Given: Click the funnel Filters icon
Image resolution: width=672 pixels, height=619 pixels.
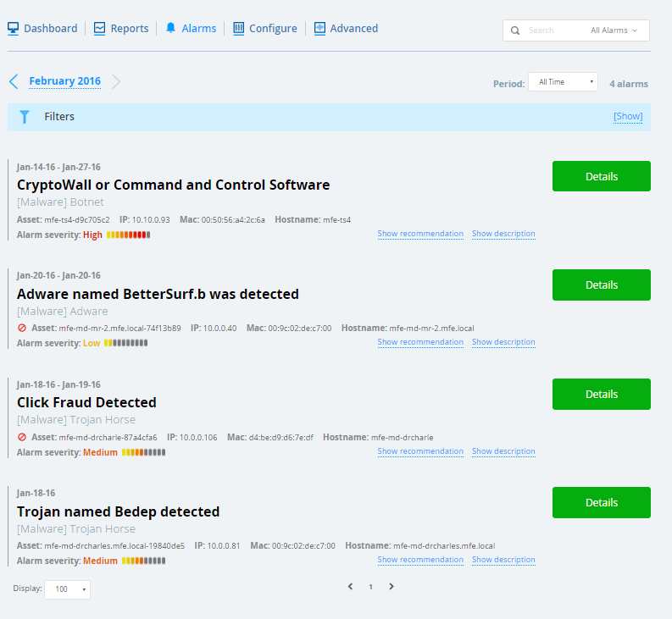Looking at the screenshot, I should click(x=25, y=117).
